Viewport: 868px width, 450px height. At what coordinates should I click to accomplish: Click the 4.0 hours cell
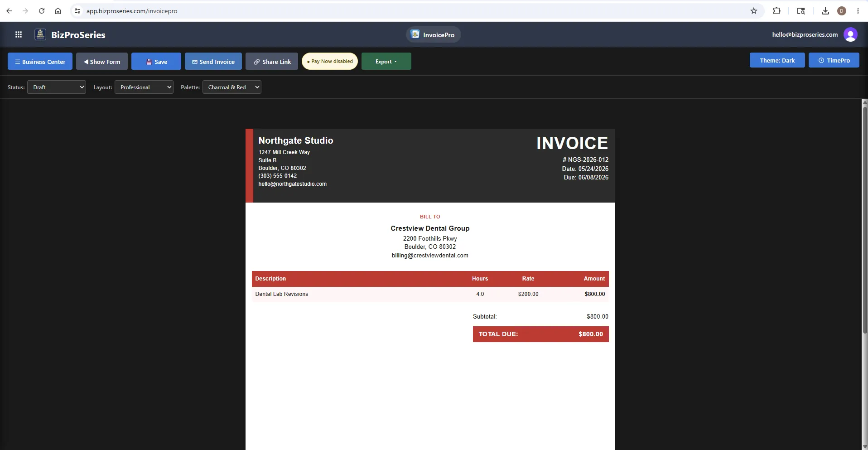480,294
